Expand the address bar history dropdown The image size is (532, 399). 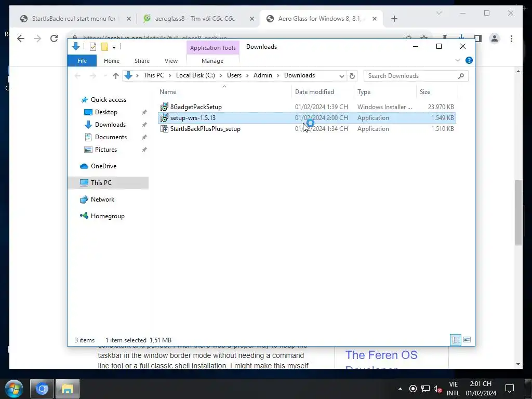pyautogui.click(x=342, y=76)
